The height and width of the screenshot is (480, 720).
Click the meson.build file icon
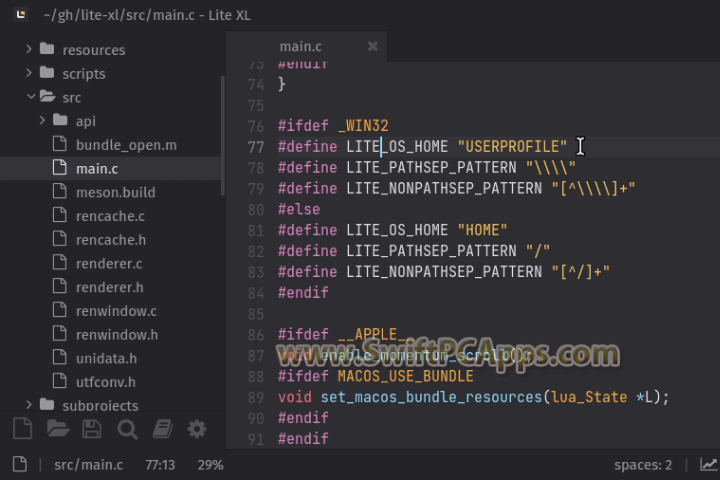point(60,192)
